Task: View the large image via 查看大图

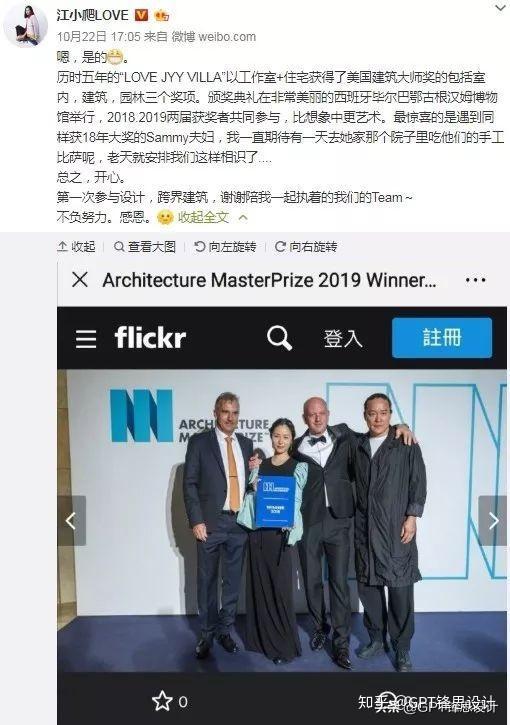Action: click(x=145, y=246)
